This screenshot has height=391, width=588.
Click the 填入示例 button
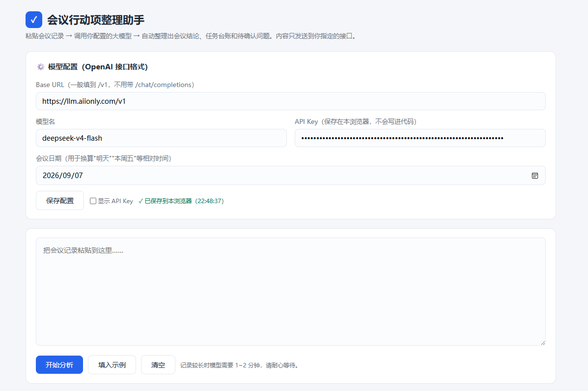112,365
